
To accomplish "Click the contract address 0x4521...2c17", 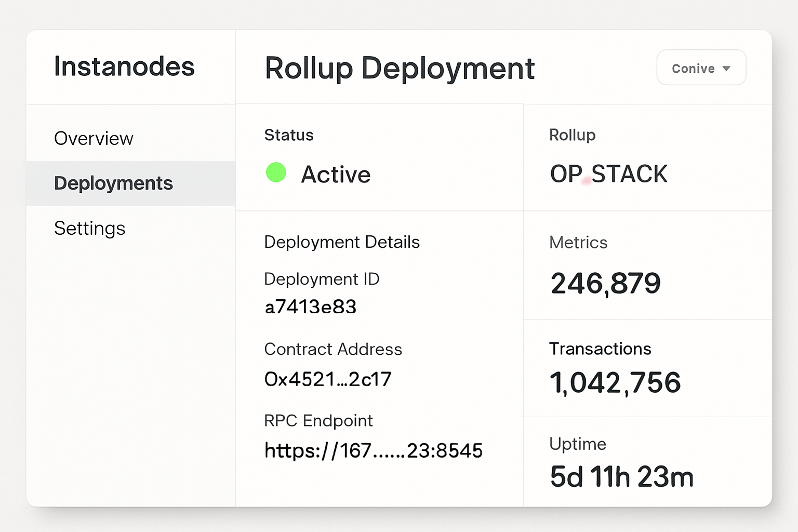I will tap(328, 379).
